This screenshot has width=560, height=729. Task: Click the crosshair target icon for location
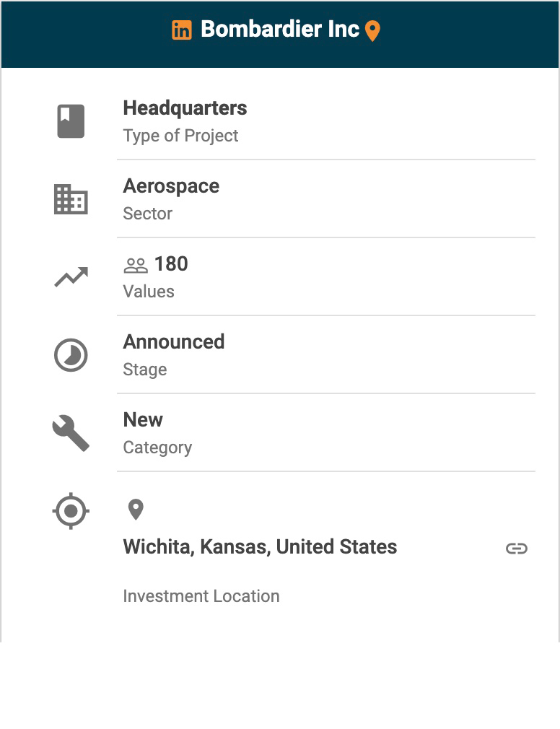coord(71,512)
